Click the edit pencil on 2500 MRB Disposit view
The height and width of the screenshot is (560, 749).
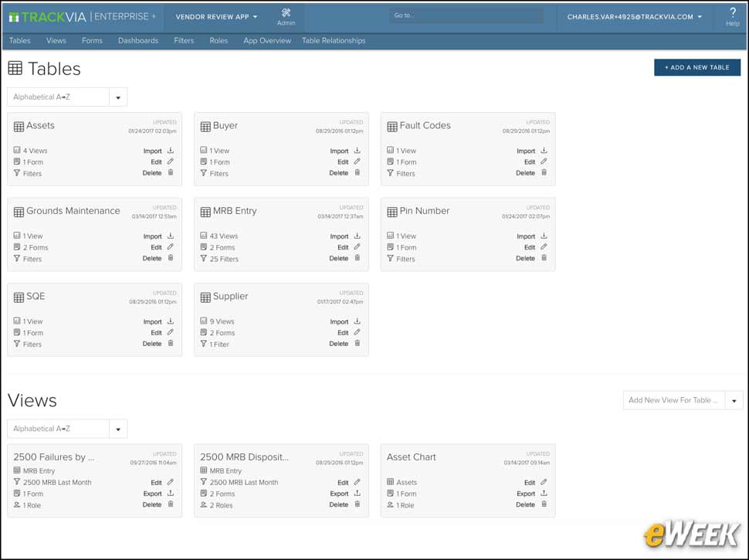[x=358, y=482]
